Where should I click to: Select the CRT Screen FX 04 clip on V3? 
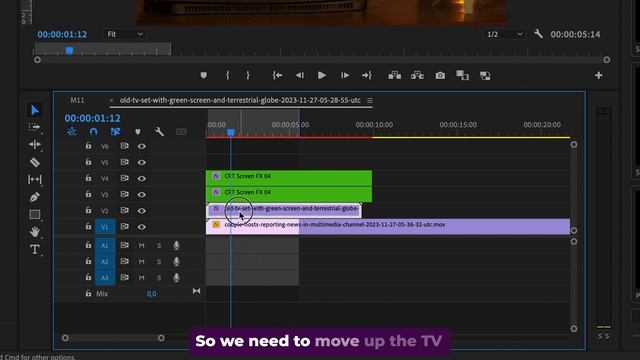pos(289,194)
